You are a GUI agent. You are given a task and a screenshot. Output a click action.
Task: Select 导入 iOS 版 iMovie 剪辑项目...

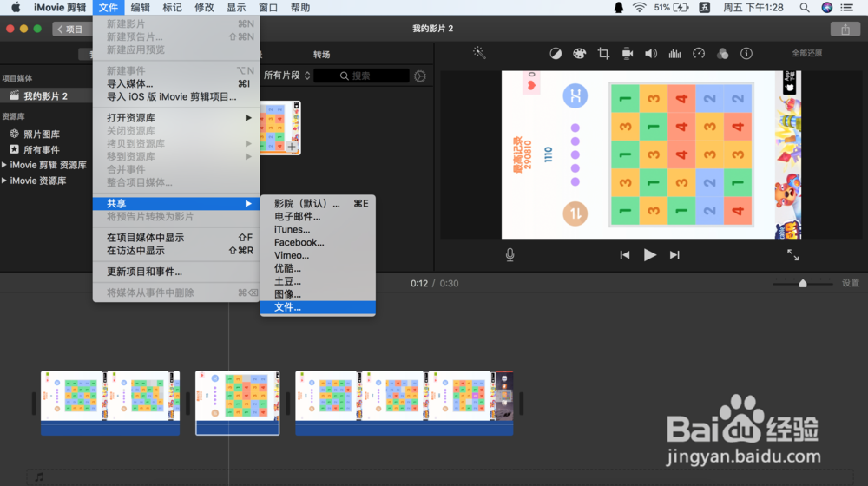point(176,97)
